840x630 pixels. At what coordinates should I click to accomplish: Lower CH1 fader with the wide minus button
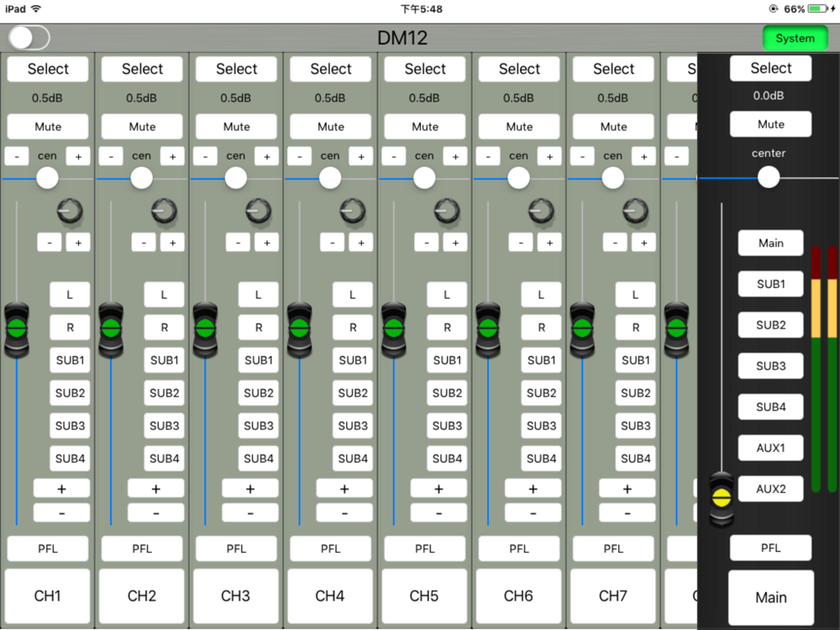pyautogui.click(x=61, y=512)
